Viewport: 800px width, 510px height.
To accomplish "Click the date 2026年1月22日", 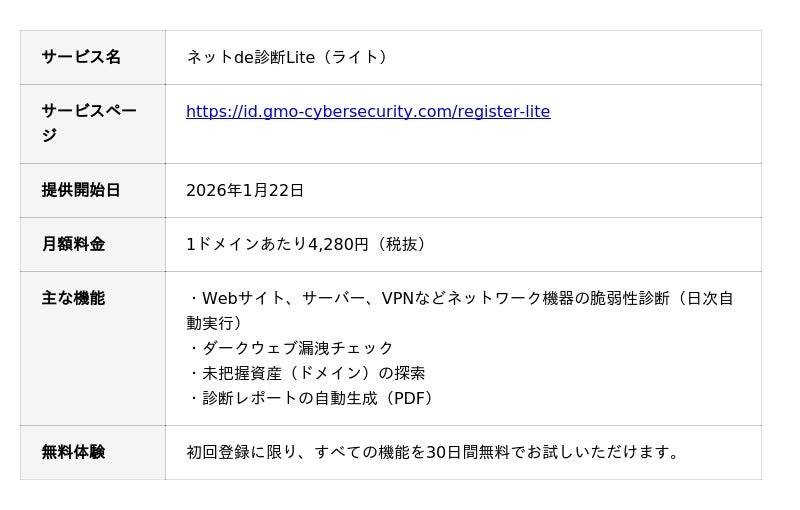I will pyautogui.click(x=245, y=190).
